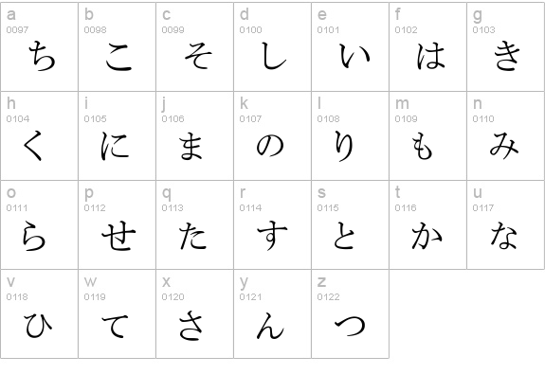Click the の glyph in cell k
The height and width of the screenshot is (392, 545).
click(270, 146)
